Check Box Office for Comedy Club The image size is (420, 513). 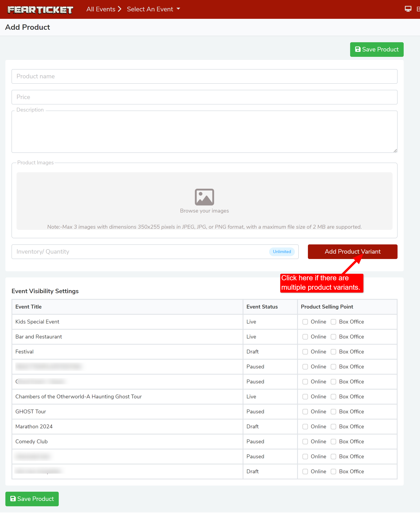coord(333,441)
